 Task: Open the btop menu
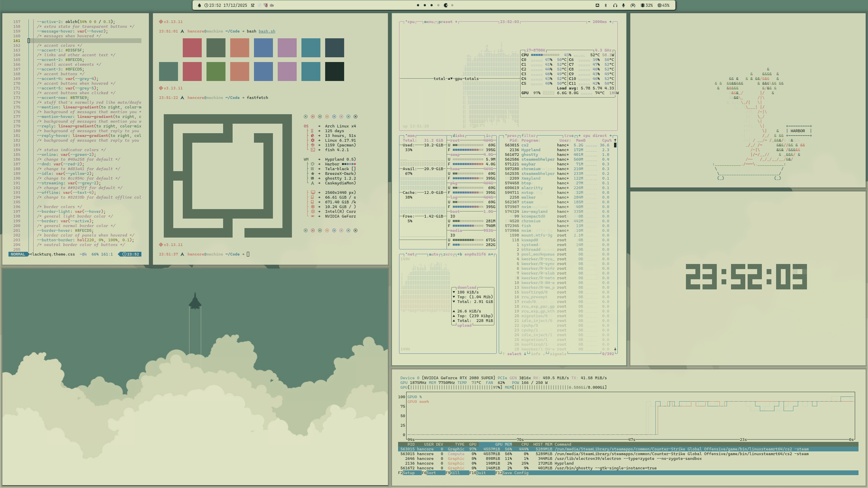(429, 22)
